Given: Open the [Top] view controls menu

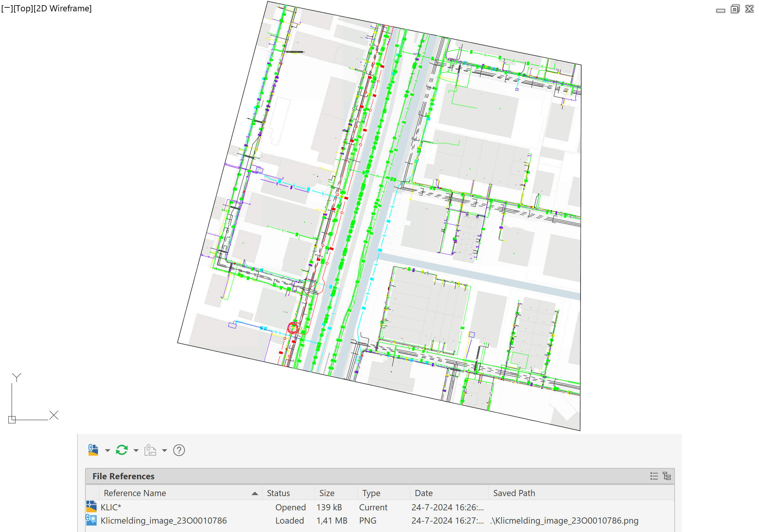Looking at the screenshot, I should pos(23,8).
